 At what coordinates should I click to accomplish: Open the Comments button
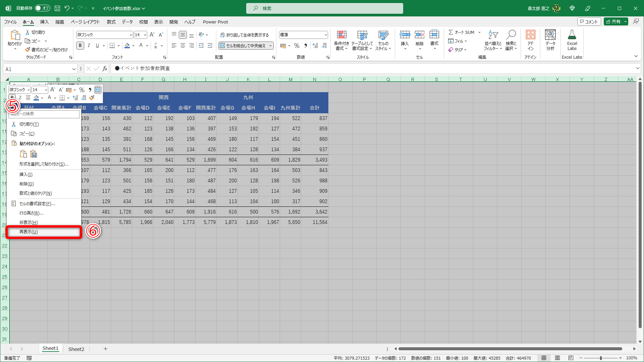click(x=589, y=21)
